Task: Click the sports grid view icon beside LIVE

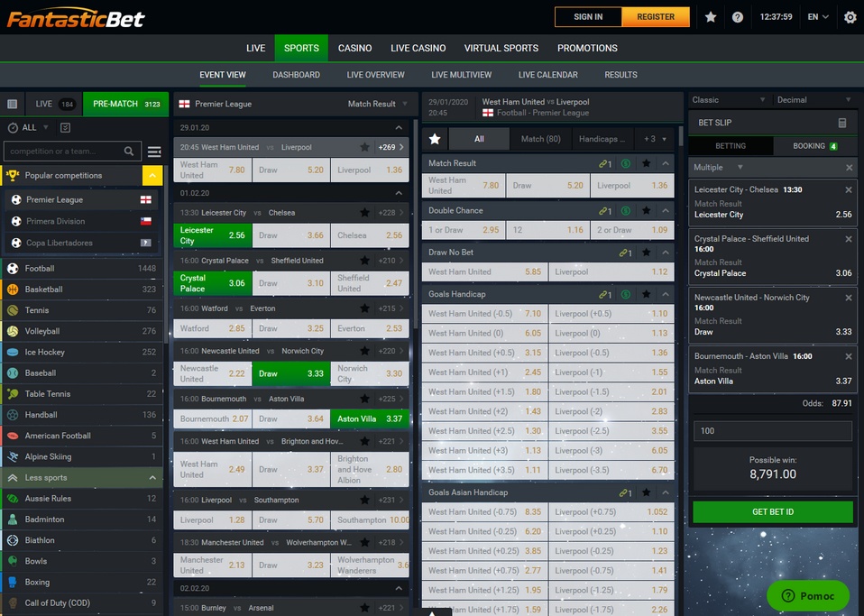Action: point(12,104)
